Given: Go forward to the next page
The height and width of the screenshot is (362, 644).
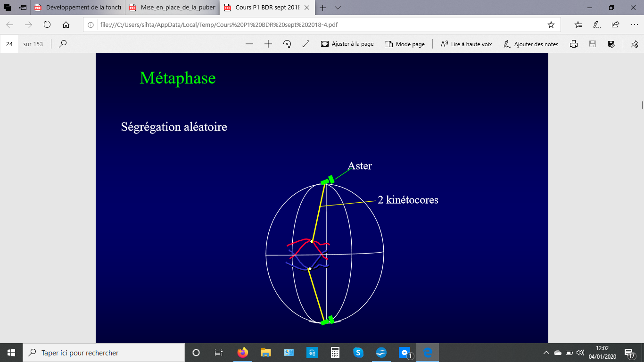Looking at the screenshot, I should tap(28, 25).
